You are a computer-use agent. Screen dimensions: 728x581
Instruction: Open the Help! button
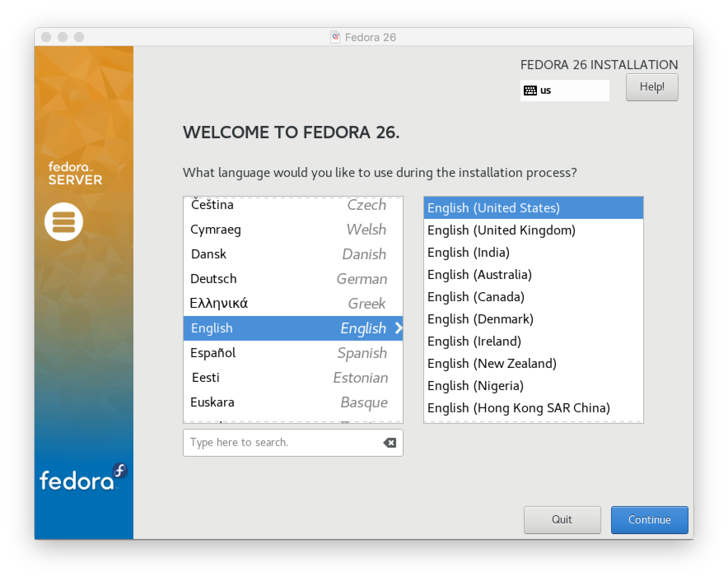pyautogui.click(x=652, y=87)
